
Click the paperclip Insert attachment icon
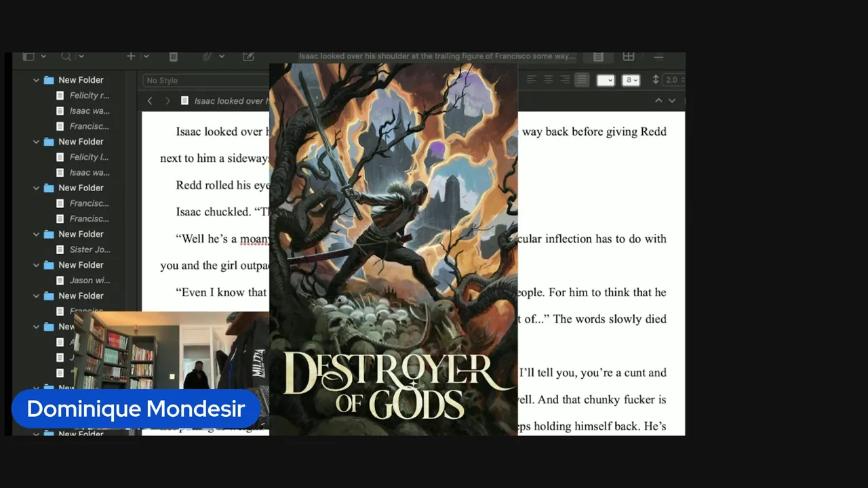click(208, 56)
